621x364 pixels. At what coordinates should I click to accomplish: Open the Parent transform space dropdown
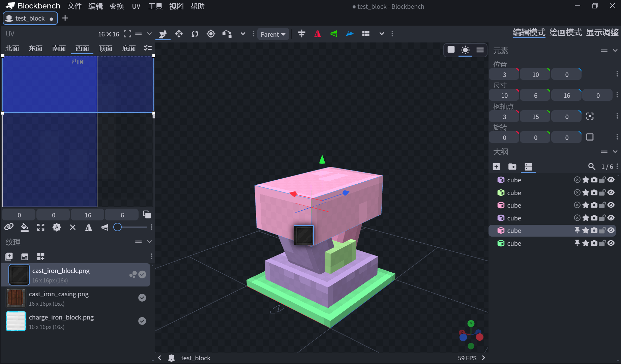[273, 34]
